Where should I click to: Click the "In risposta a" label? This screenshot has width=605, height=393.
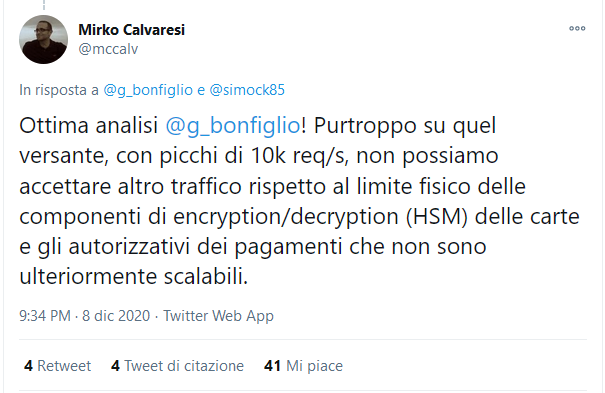click(59, 90)
